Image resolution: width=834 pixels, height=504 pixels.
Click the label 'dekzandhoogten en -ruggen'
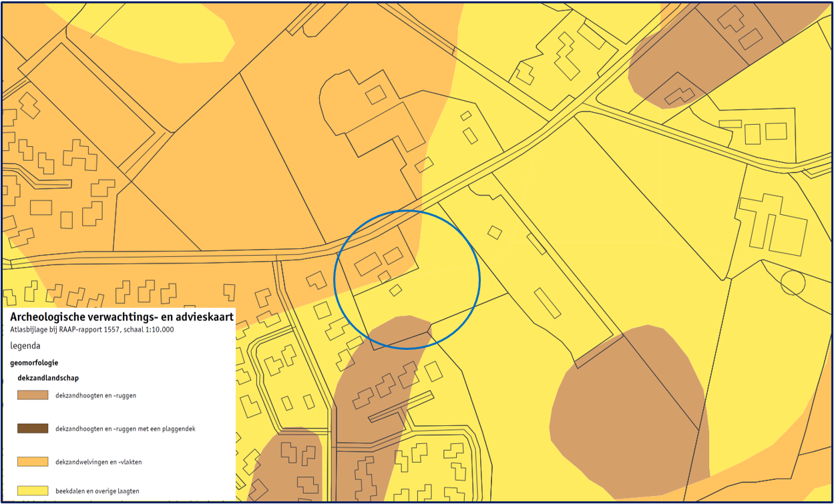tap(96, 395)
